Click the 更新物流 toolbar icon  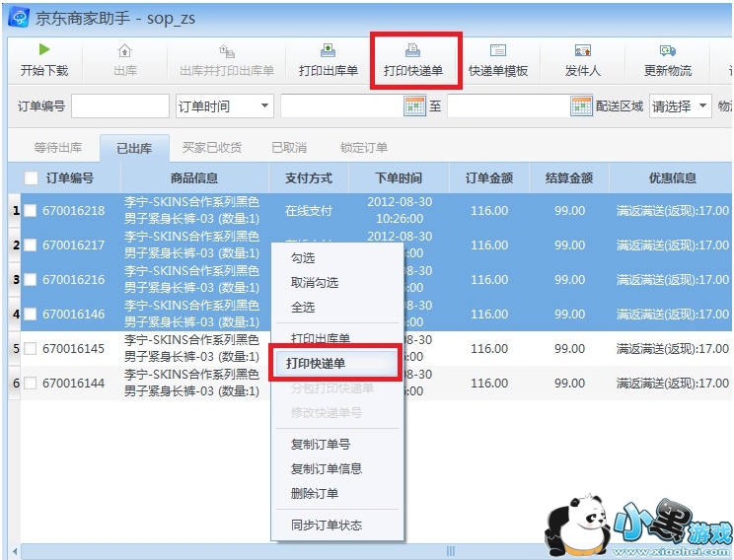668,50
